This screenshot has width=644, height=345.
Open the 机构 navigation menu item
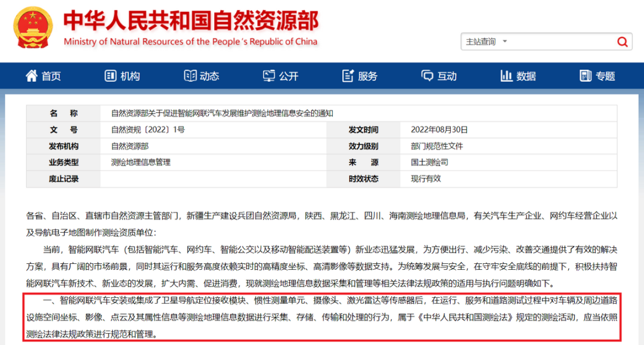pyautogui.click(x=122, y=76)
